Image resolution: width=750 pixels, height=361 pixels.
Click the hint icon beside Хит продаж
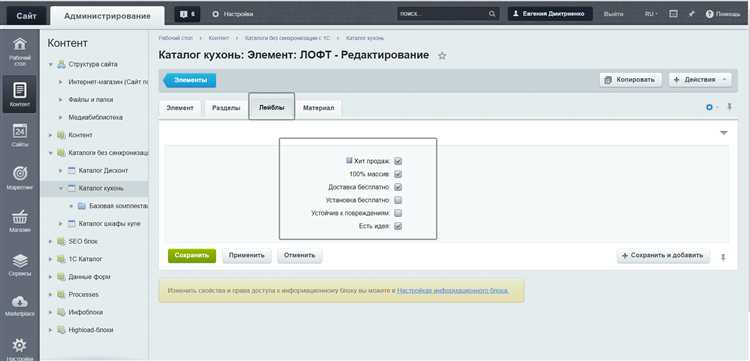point(349,161)
